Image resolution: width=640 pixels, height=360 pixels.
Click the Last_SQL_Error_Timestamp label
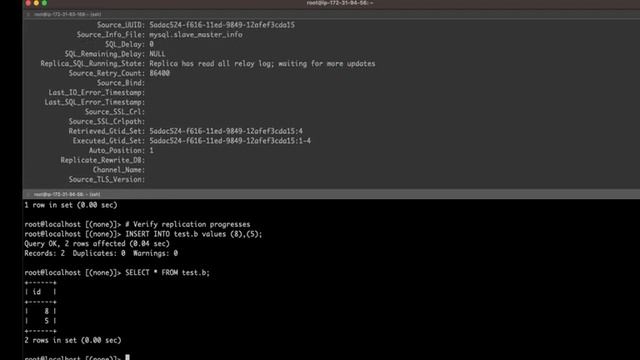[x=94, y=102]
